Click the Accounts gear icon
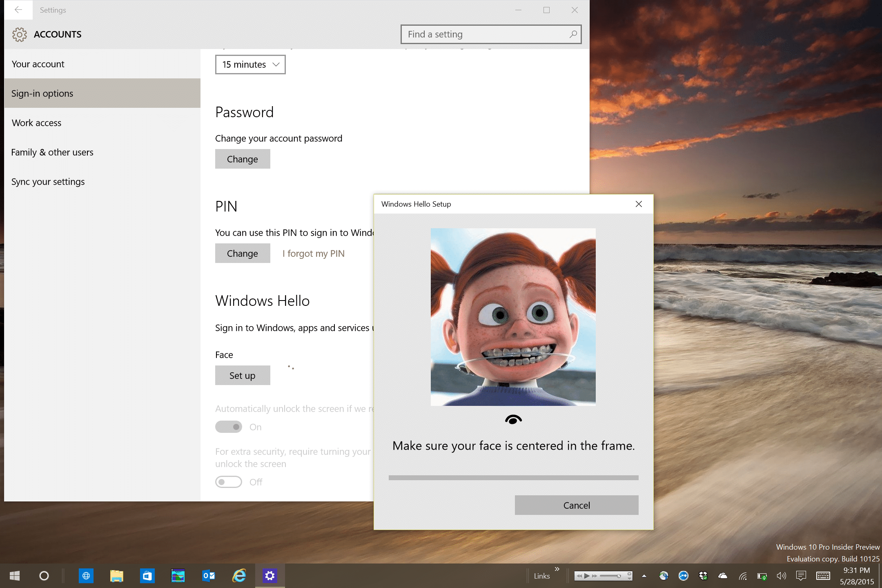Viewport: 882px width, 588px height. pos(19,35)
